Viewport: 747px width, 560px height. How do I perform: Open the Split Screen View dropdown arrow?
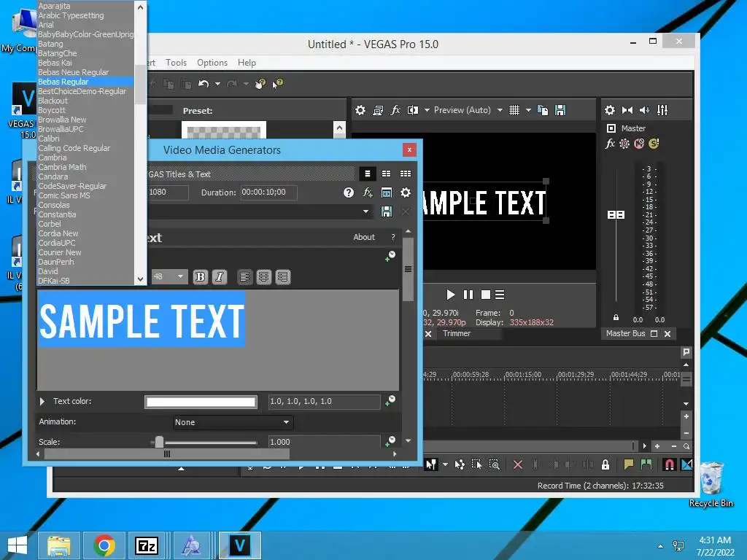coord(427,111)
